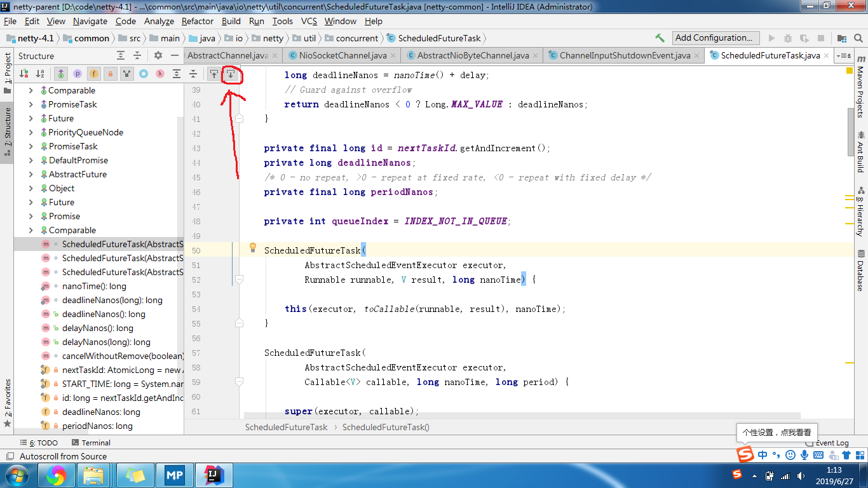The image size is (868, 488).
Task: Click Run with Coverage icon
Action: [804, 38]
